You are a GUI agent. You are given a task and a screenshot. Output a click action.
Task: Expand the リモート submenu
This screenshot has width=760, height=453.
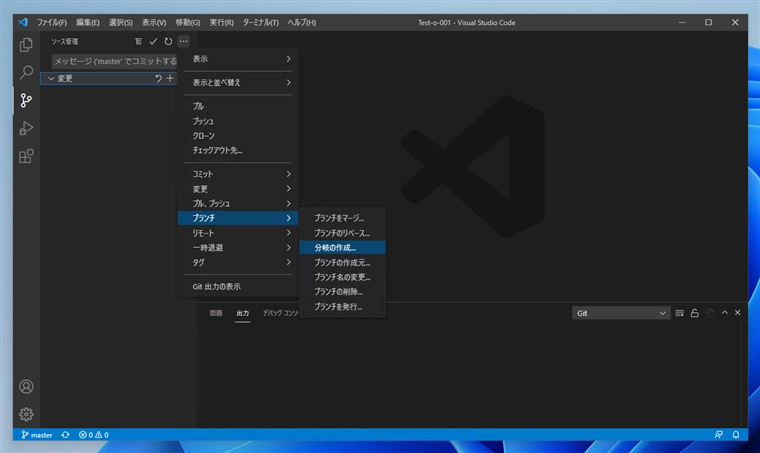[x=238, y=233]
